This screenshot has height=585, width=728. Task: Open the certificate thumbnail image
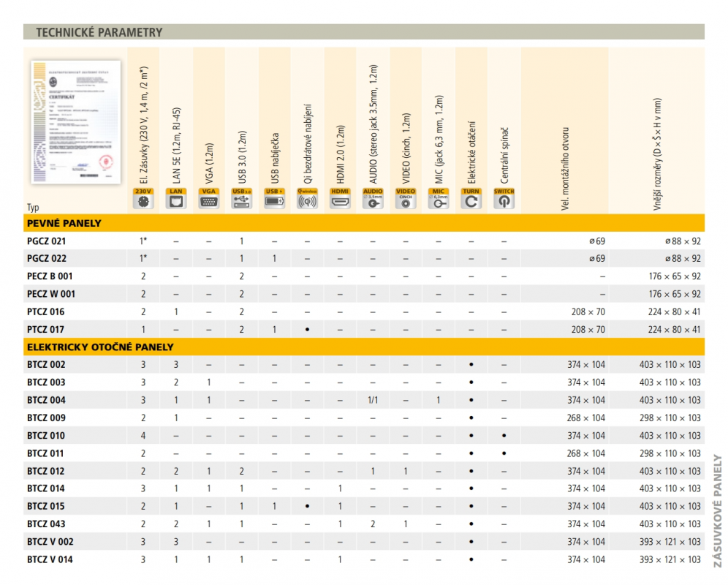click(76, 121)
